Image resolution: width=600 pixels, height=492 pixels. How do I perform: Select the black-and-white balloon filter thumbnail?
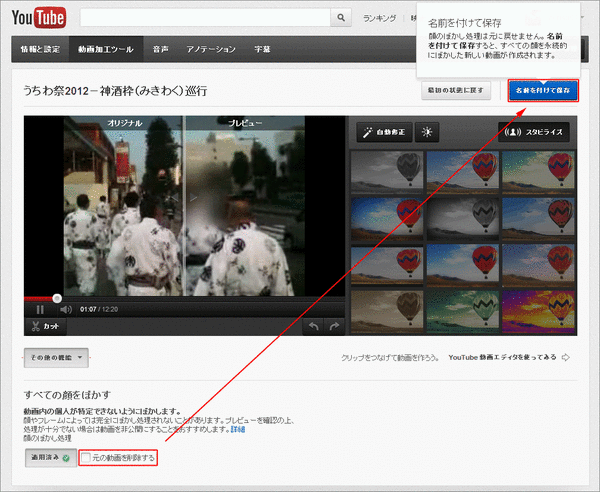(x=387, y=172)
